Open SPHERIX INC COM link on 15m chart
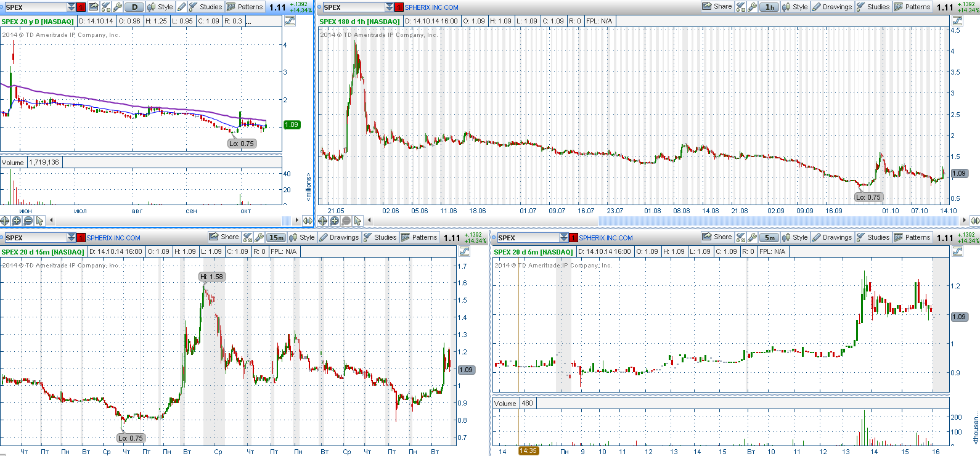 [113, 238]
